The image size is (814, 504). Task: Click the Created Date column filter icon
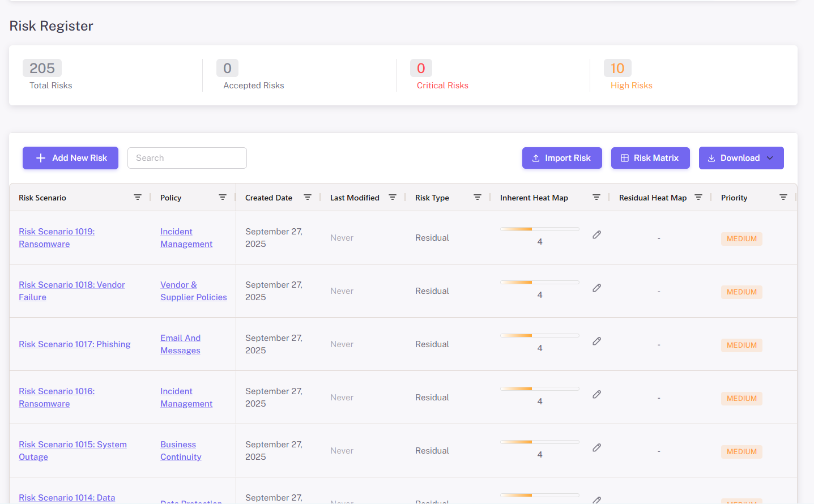pos(308,198)
